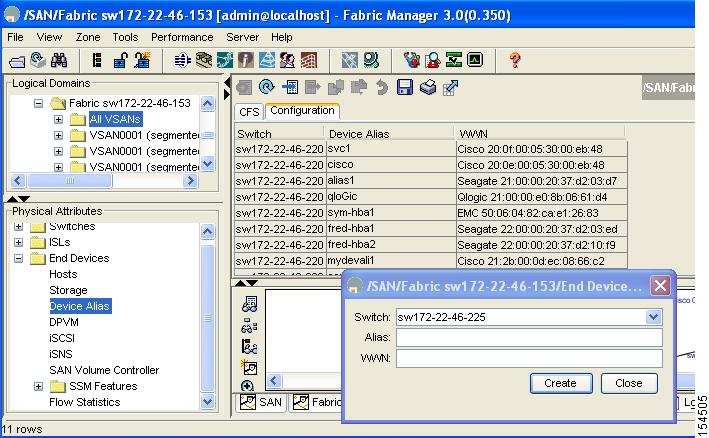The height and width of the screenshot is (438, 709).
Task: Click the Create button in the dialog
Action: coord(561,383)
